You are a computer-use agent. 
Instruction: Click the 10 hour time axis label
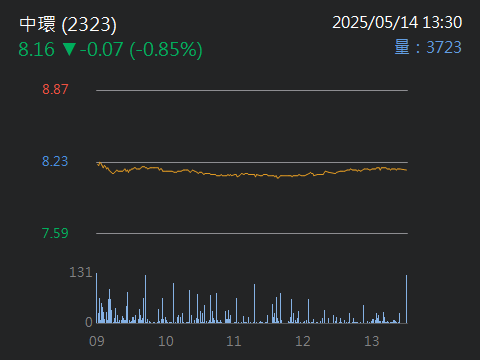coord(166,341)
